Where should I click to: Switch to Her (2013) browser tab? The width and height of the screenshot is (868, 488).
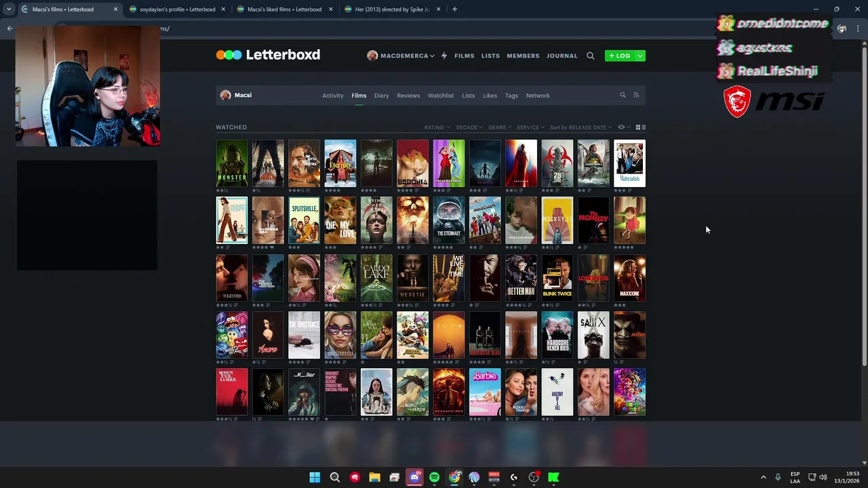[392, 9]
